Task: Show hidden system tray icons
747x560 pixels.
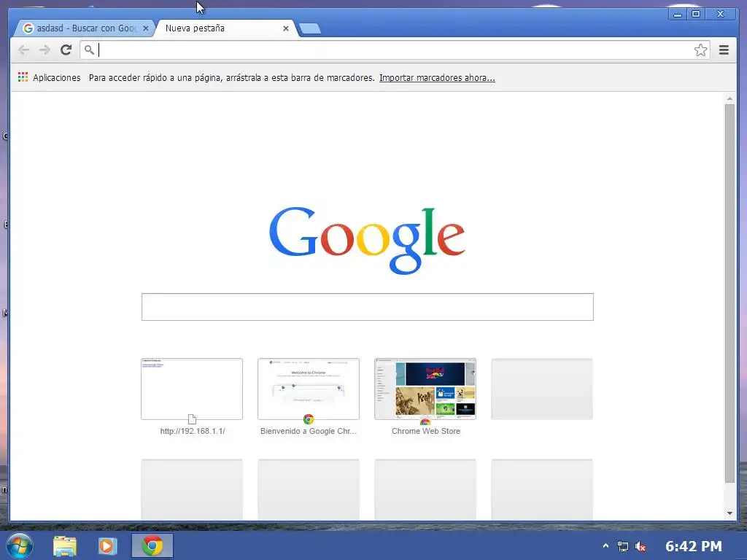Action: (605, 545)
